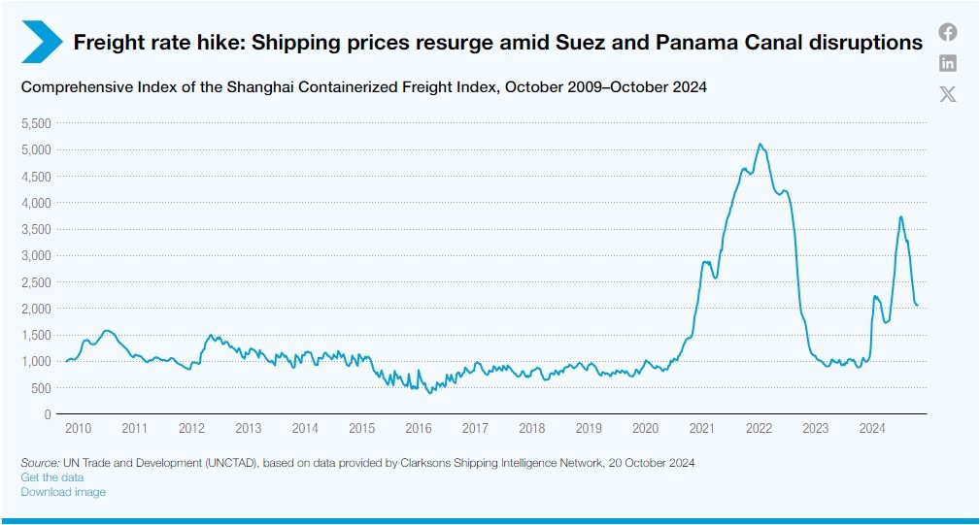Click the 'Download image' link
This screenshot has width=980, height=525.
click(x=63, y=492)
